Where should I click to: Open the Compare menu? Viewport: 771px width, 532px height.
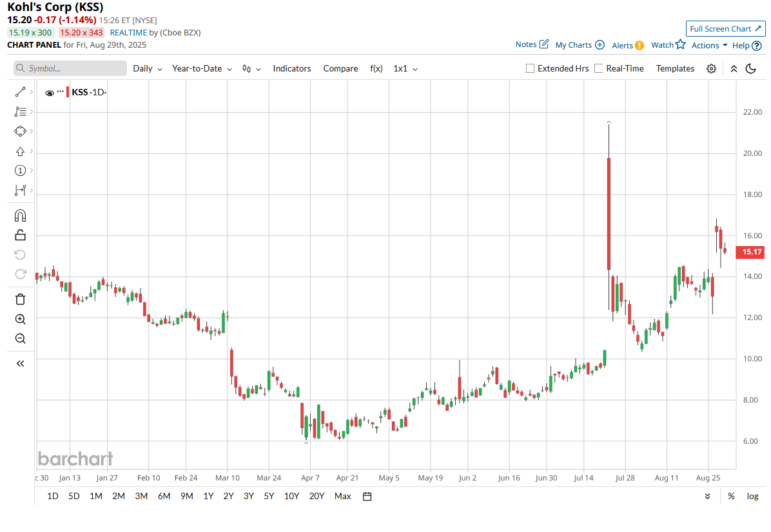point(340,69)
